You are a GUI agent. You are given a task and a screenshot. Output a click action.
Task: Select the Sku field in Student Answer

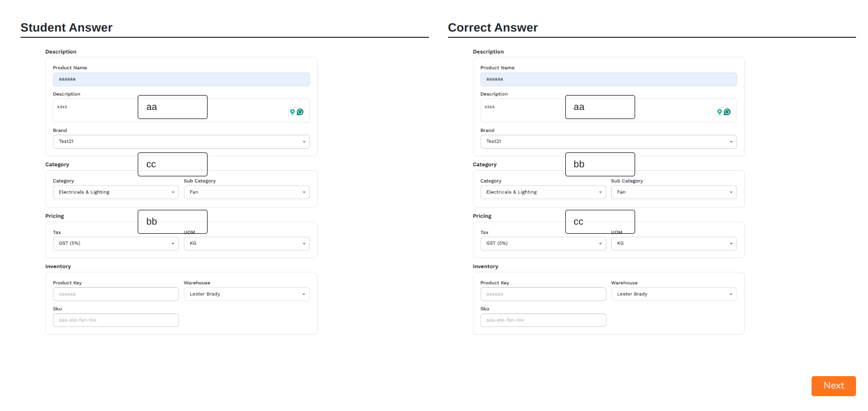coord(115,320)
